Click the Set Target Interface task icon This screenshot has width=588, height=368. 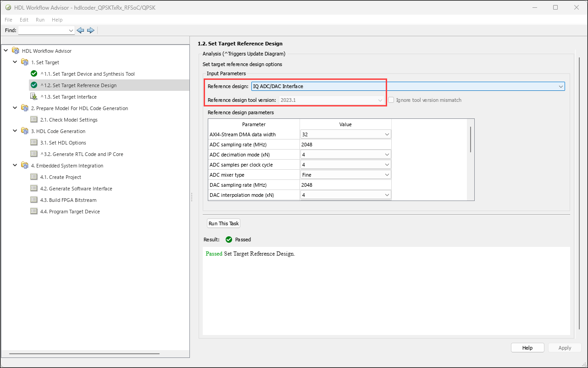pos(33,97)
